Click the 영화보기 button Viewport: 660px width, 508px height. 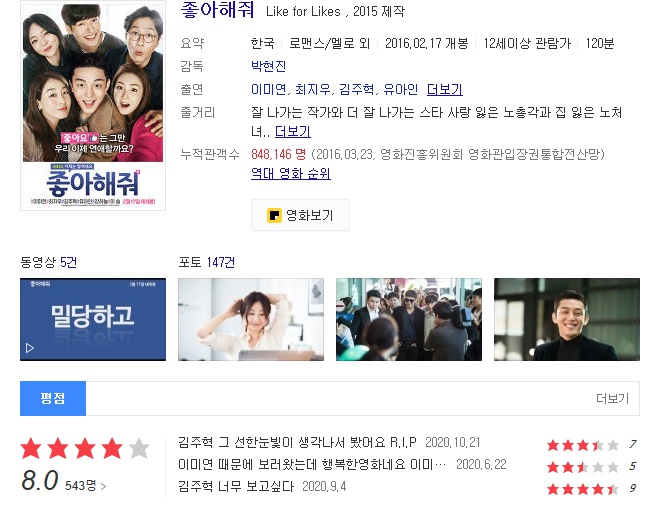(301, 215)
